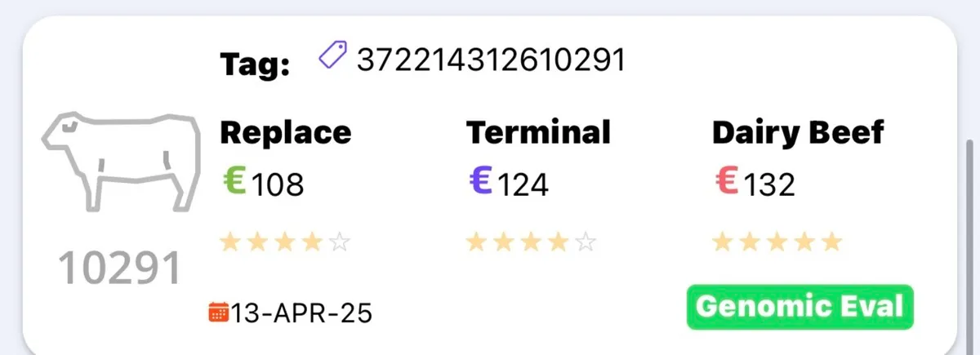
Task: Click the empty fifth star under Replace
Action: 341,242
